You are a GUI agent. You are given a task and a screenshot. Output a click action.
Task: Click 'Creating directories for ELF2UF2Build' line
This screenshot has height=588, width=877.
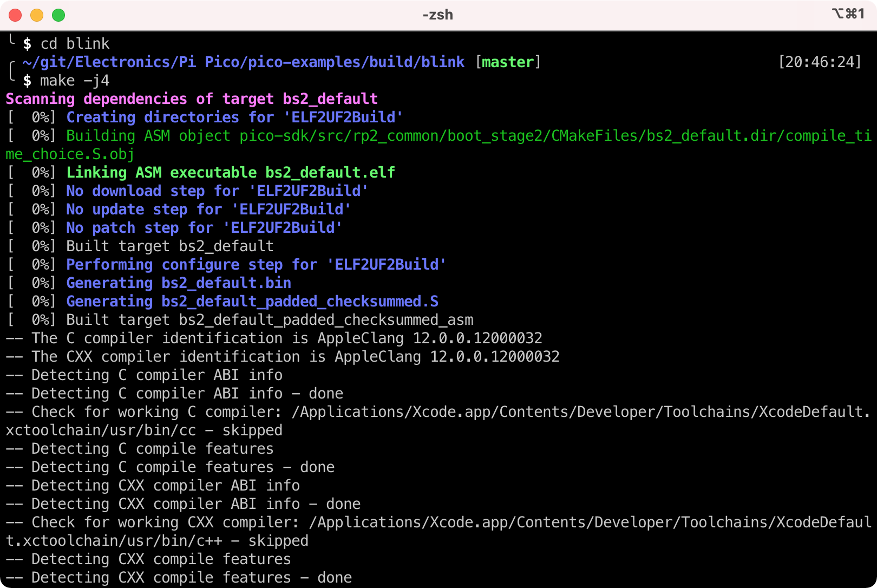click(x=234, y=117)
